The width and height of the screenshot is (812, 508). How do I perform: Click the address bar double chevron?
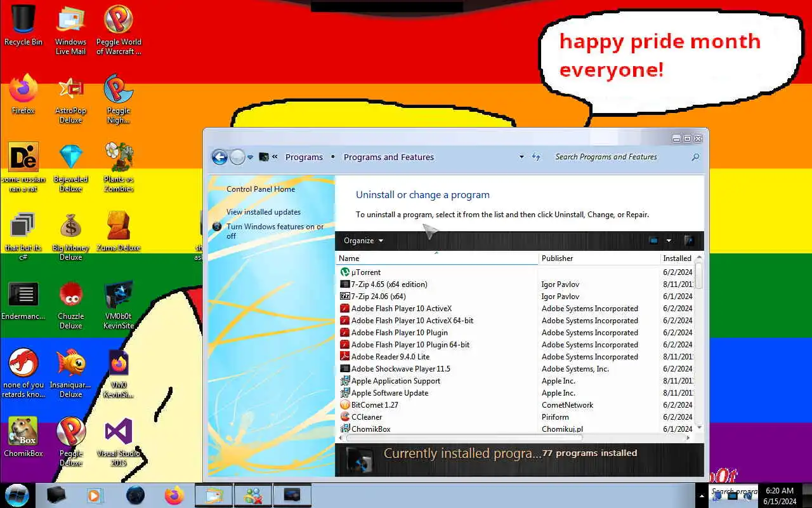coord(275,157)
